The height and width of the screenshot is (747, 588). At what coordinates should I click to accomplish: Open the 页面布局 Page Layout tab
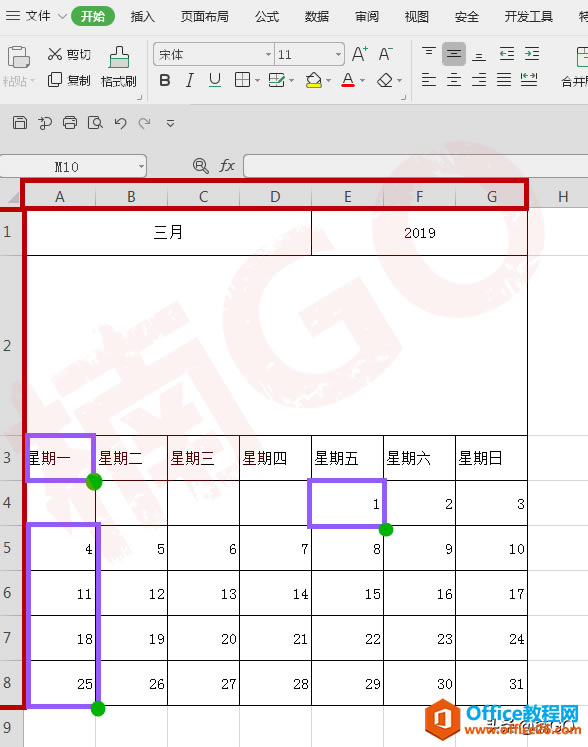(205, 17)
